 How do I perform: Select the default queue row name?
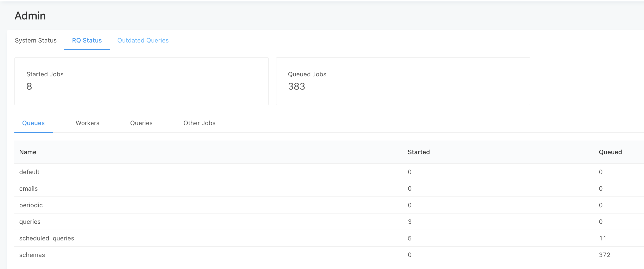click(x=29, y=172)
